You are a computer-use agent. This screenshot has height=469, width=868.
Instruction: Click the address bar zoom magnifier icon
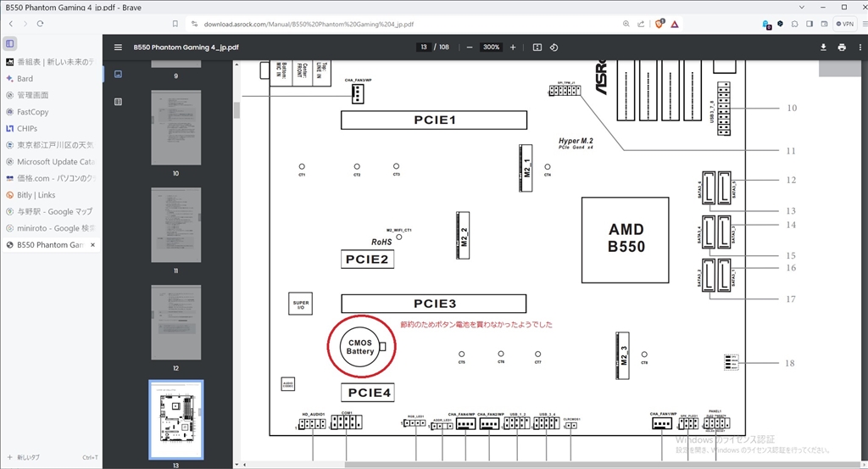[x=626, y=24]
